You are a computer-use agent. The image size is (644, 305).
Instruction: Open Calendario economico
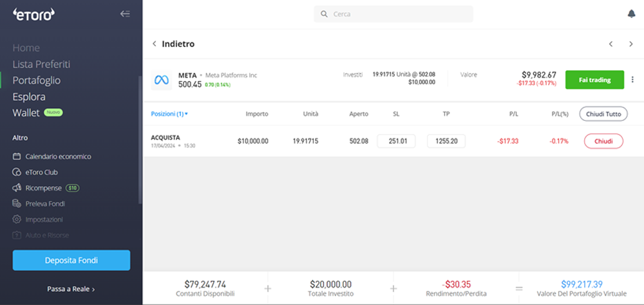[x=59, y=156]
